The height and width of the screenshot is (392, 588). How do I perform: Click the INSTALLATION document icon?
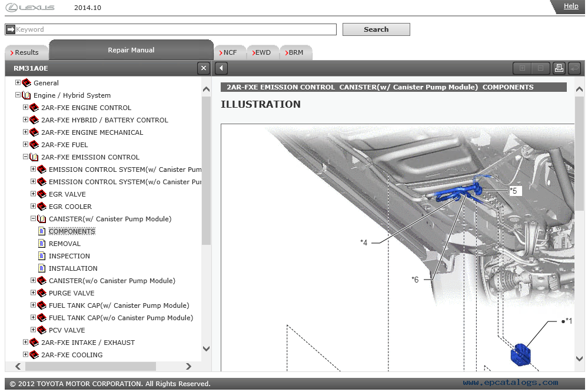(x=42, y=268)
